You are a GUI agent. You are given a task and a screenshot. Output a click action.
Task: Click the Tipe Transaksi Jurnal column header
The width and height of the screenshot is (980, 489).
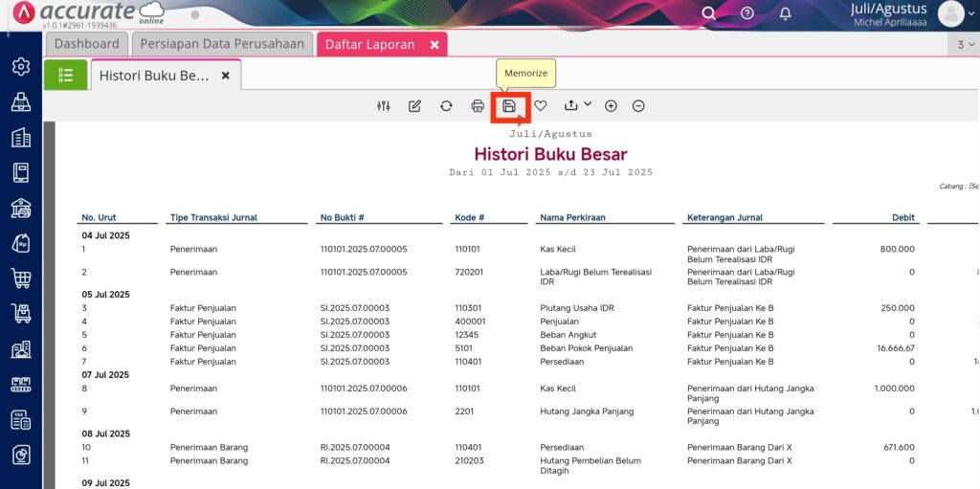[213, 217]
